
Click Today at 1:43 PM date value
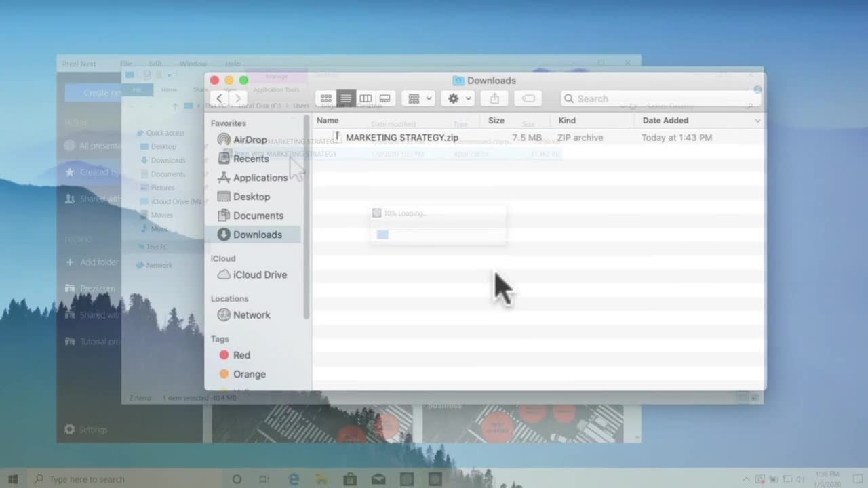click(677, 138)
